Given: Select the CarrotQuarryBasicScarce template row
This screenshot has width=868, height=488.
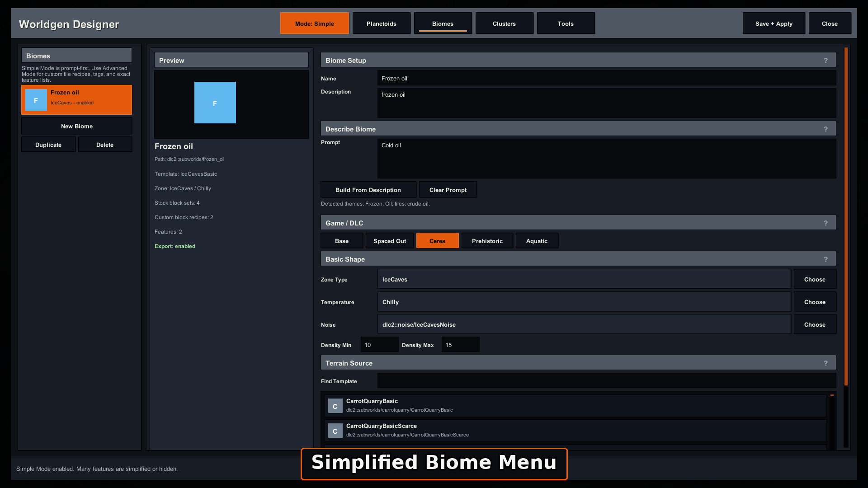Looking at the screenshot, I should coord(575,431).
